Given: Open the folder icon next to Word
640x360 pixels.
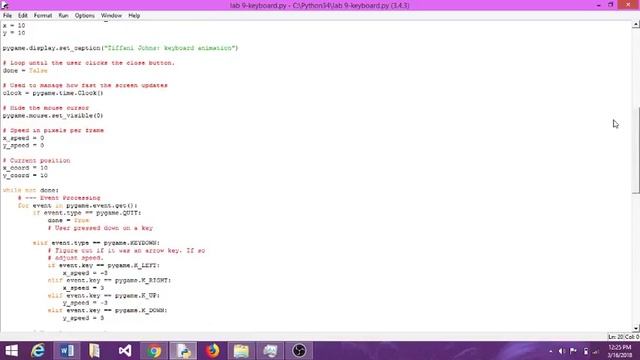Looking at the screenshot, I should pos(94,351).
